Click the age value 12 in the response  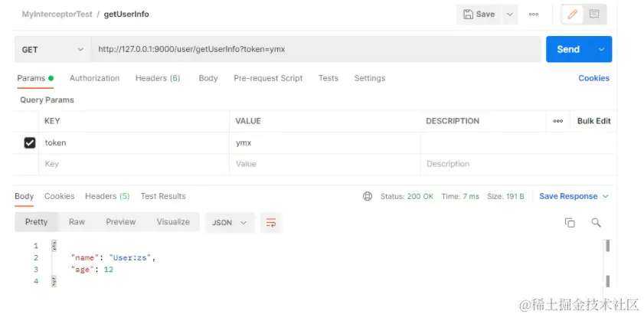109,270
